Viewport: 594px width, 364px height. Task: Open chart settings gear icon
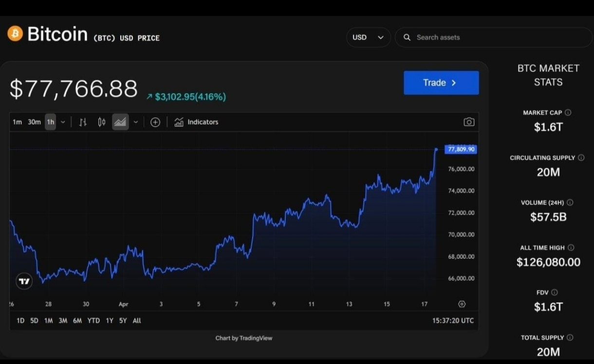pos(462,304)
